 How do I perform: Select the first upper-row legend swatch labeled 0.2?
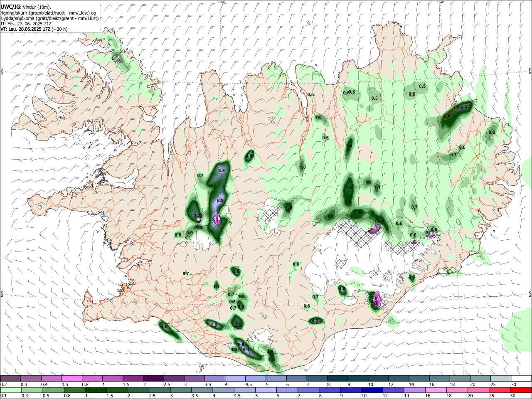coord(10,379)
